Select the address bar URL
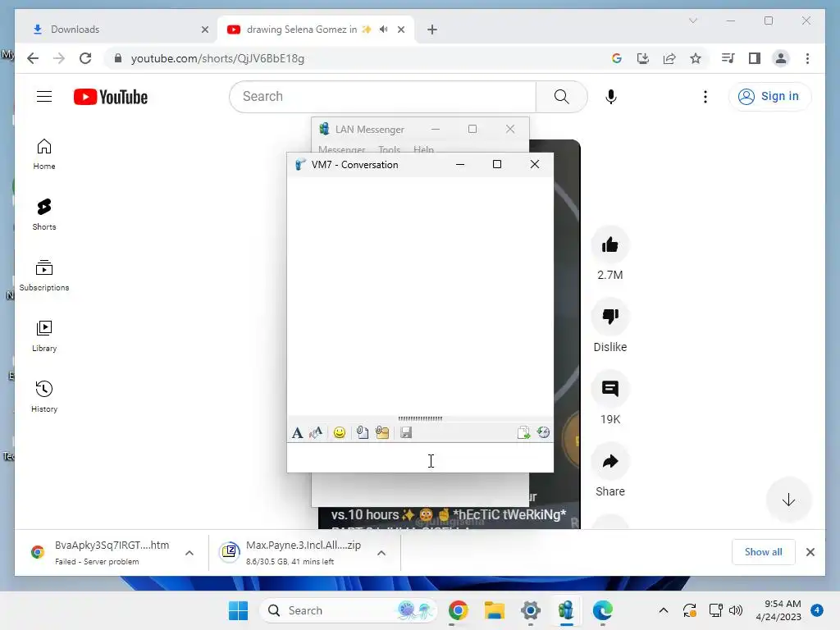The image size is (840, 630). 217,58
